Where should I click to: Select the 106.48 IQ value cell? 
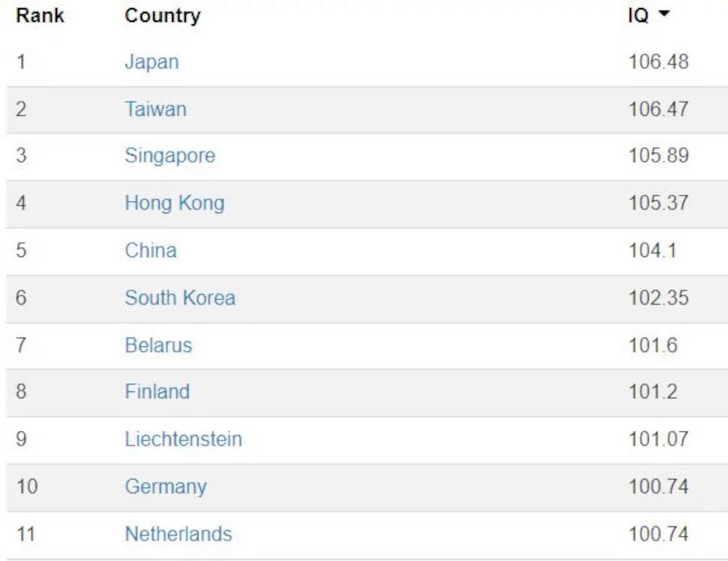658,61
